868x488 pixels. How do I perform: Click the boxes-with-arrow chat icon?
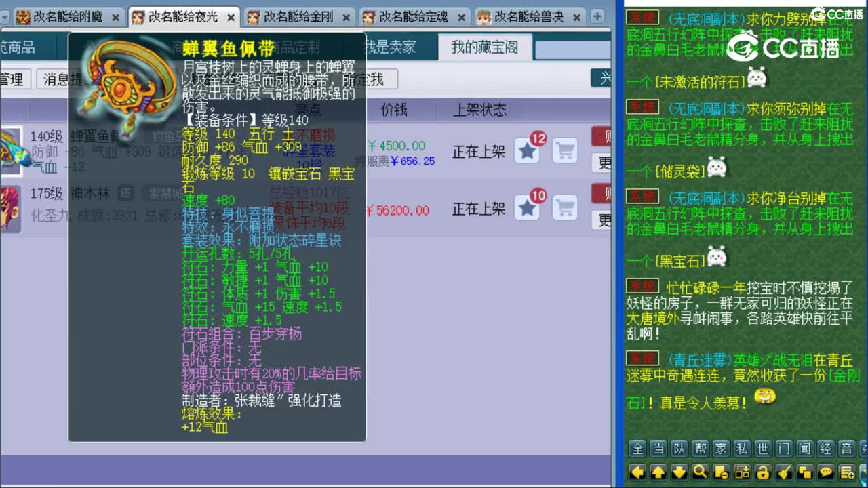[742, 472]
